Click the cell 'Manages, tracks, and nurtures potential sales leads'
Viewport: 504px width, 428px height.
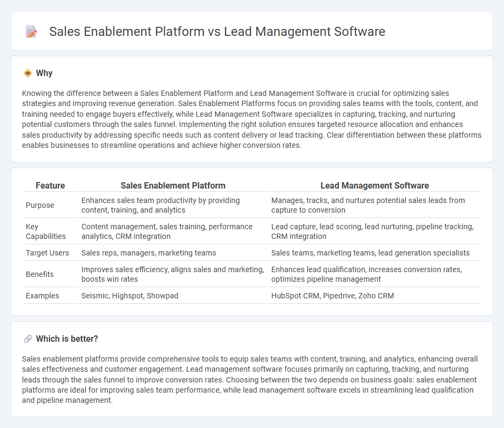click(374, 205)
